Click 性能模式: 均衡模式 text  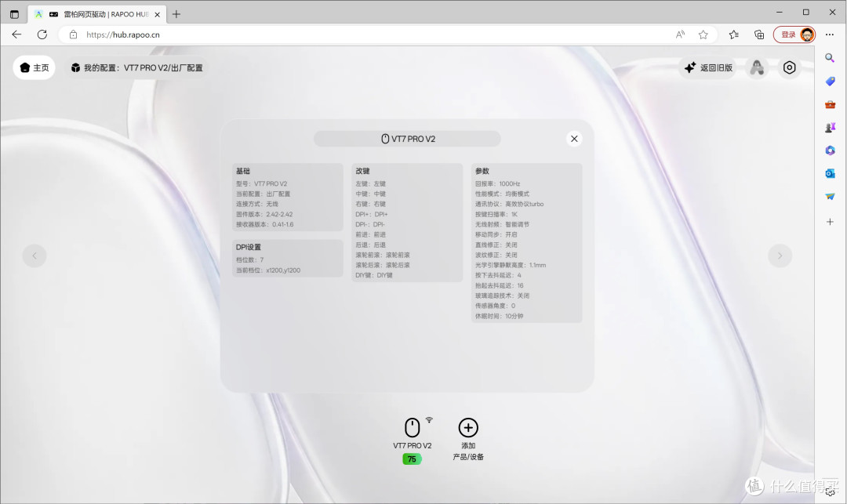click(x=502, y=194)
